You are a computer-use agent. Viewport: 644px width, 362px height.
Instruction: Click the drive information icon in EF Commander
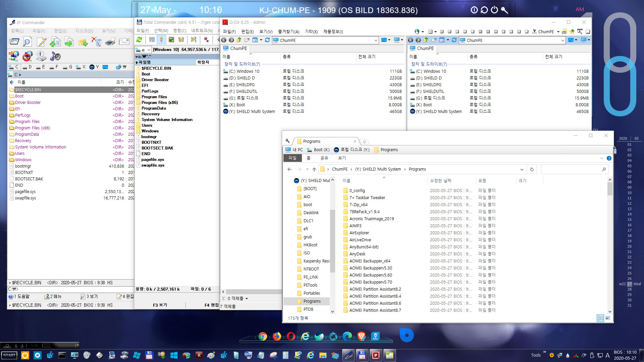(x=41, y=56)
